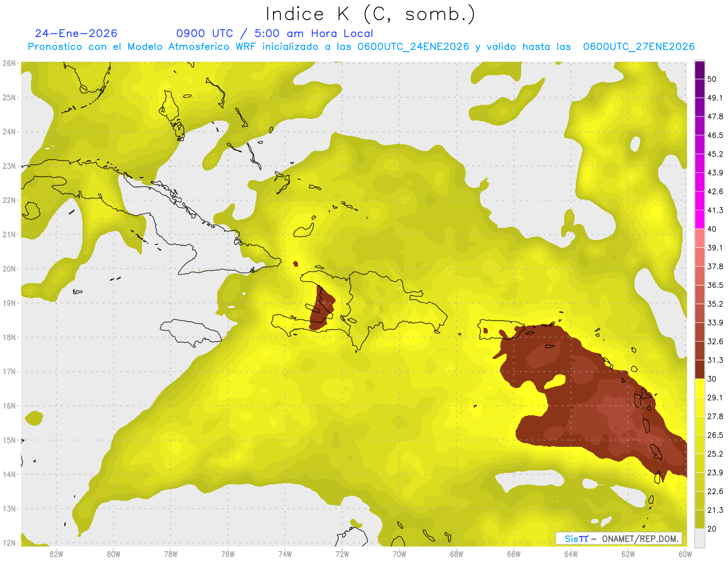Click the colorbar value 39.1
The width and height of the screenshot is (728, 562).
pos(715,247)
